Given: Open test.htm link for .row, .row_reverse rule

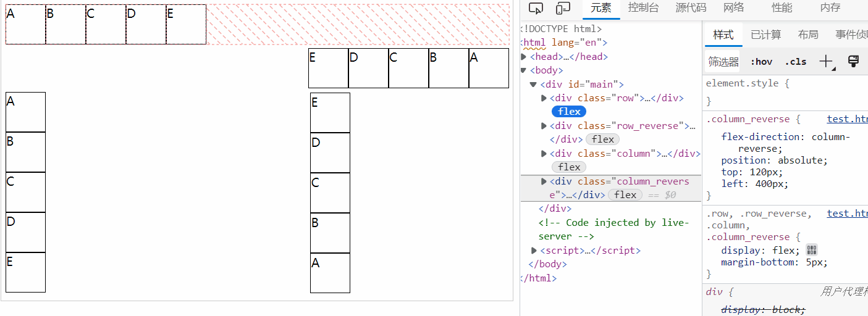Looking at the screenshot, I should (x=847, y=214).
